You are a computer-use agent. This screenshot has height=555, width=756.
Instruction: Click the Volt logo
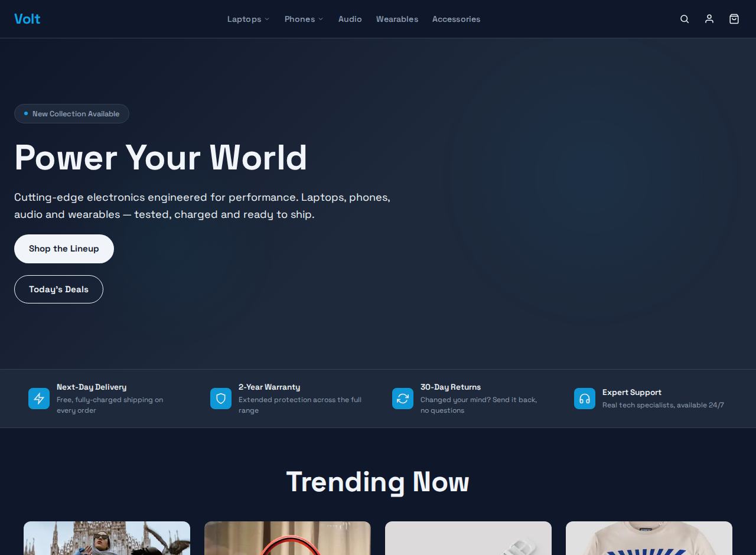click(x=27, y=19)
